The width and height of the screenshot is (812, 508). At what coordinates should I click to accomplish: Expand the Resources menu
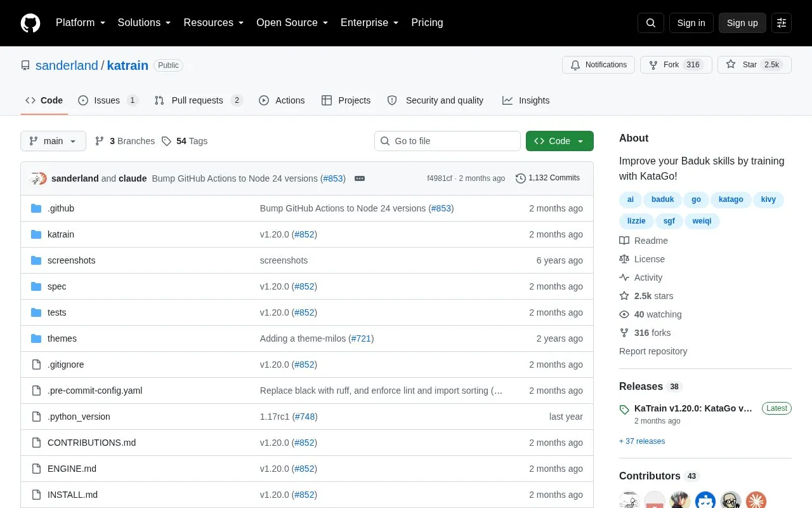[214, 23]
